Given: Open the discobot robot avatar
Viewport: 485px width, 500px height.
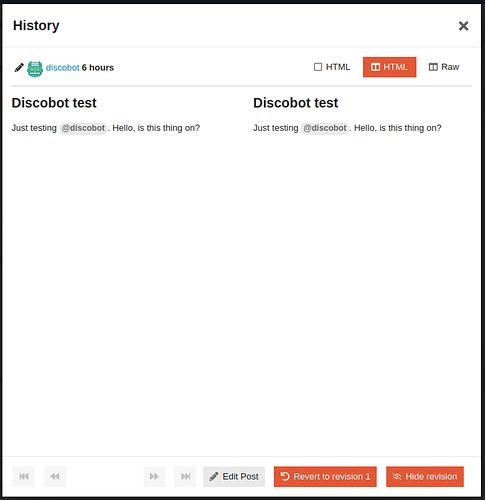Looking at the screenshot, I should click(x=35, y=69).
